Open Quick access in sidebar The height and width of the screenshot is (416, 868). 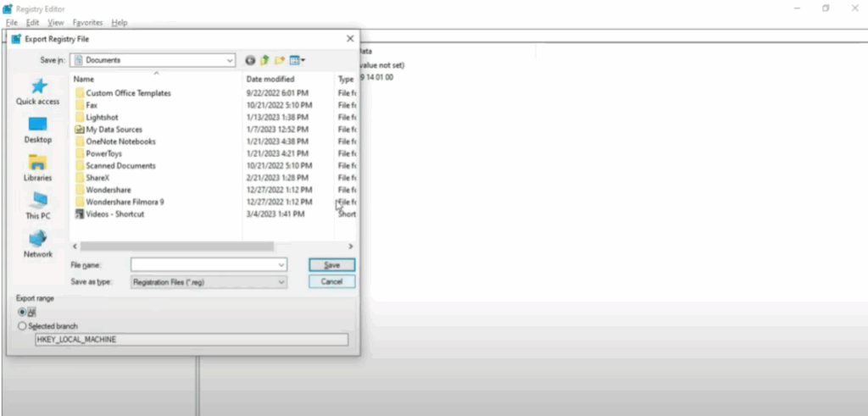(37, 92)
